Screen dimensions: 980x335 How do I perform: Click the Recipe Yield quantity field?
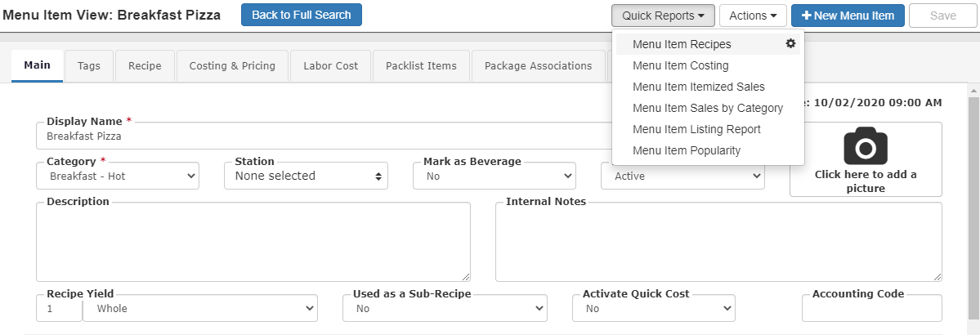coord(59,309)
